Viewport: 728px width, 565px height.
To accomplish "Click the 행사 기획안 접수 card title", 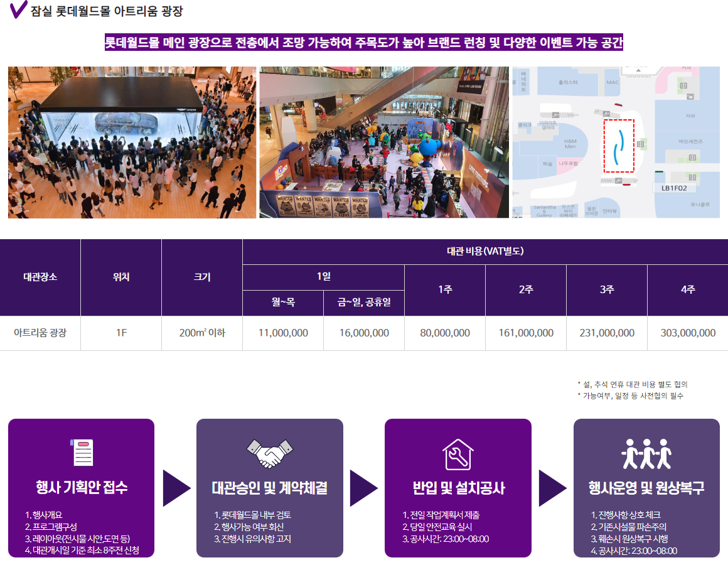I will click(82, 487).
